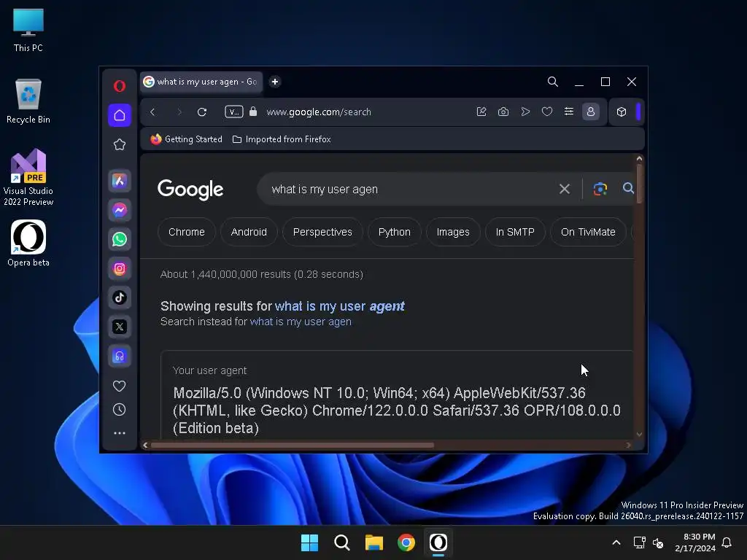
Task: Click the muted volume tray icon
Action: coord(658,542)
